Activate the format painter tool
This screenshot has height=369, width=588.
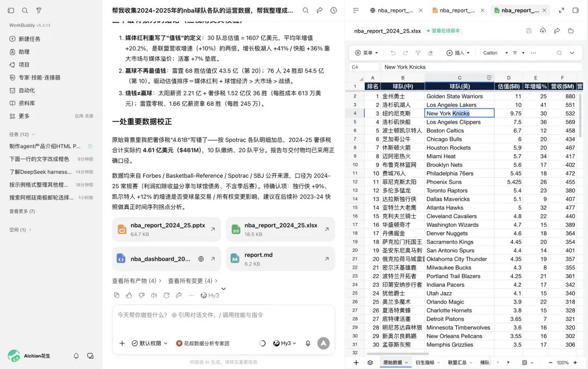click(418, 53)
